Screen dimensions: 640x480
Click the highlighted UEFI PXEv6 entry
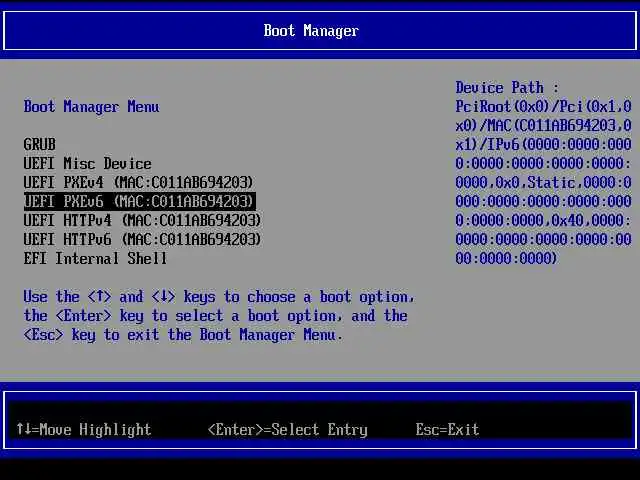[x=140, y=201]
